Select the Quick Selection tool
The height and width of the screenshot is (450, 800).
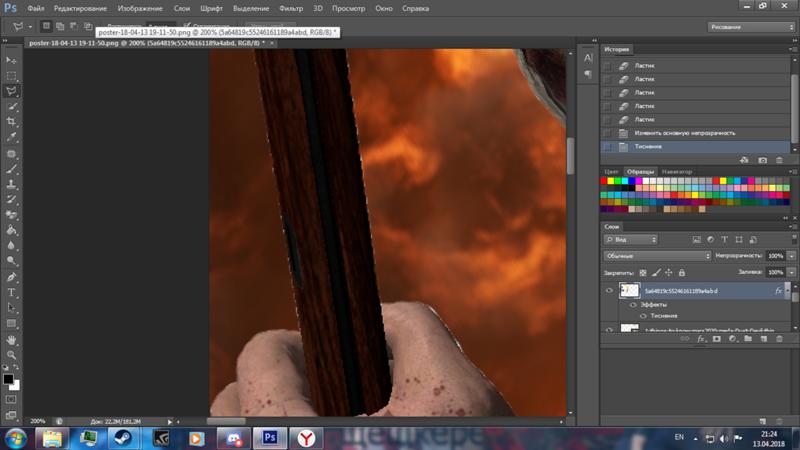11,107
